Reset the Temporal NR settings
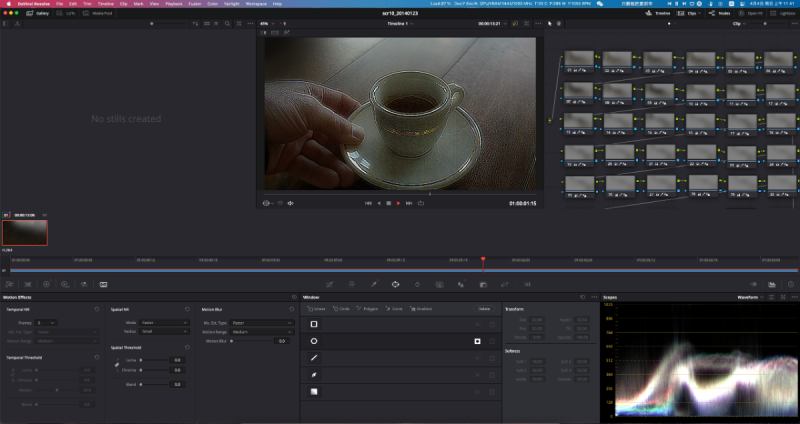Screen dimensions: 800x424 (97, 309)
